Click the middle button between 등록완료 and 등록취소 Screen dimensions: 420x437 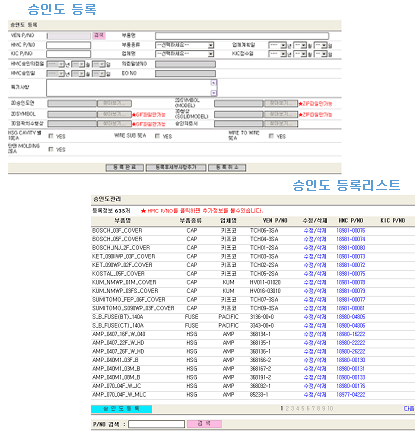coord(176,167)
